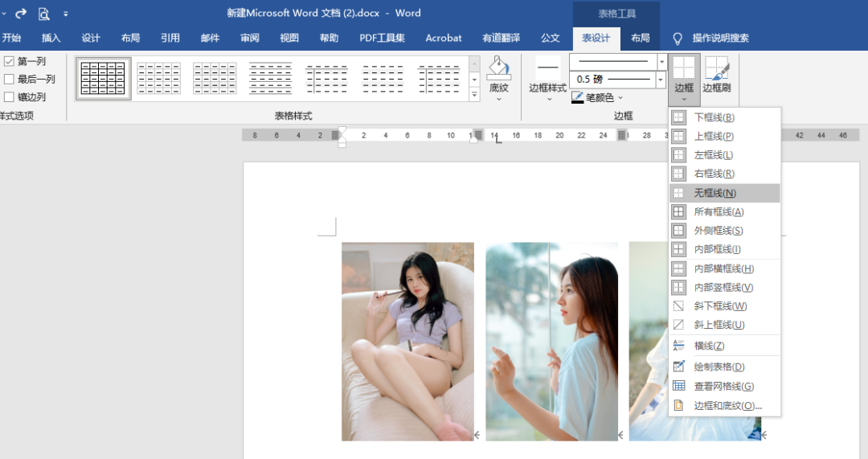868x459 pixels.
Task: Open the Acrobat tab
Action: coord(444,39)
